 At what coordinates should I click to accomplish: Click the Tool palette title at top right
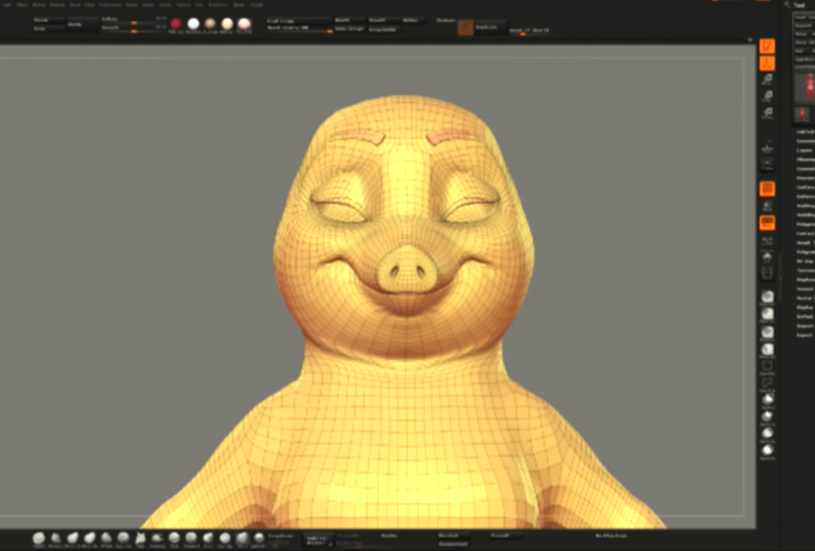pyautogui.click(x=799, y=5)
